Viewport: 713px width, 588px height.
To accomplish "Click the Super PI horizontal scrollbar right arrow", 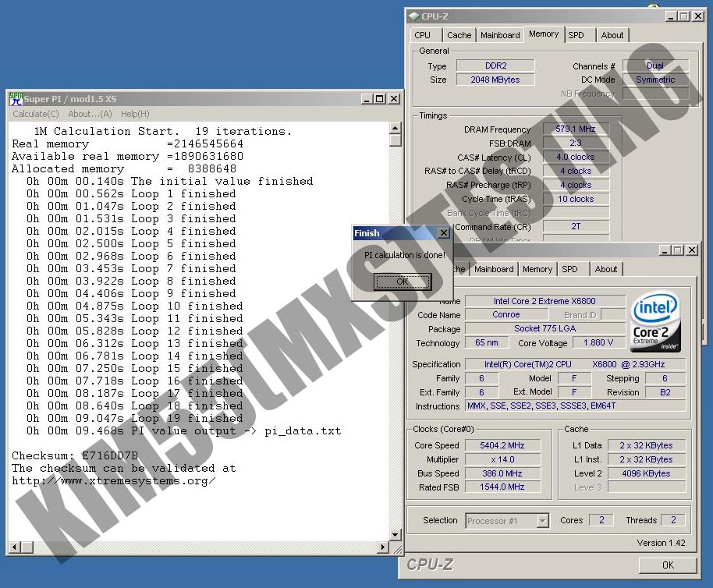I will (383, 547).
